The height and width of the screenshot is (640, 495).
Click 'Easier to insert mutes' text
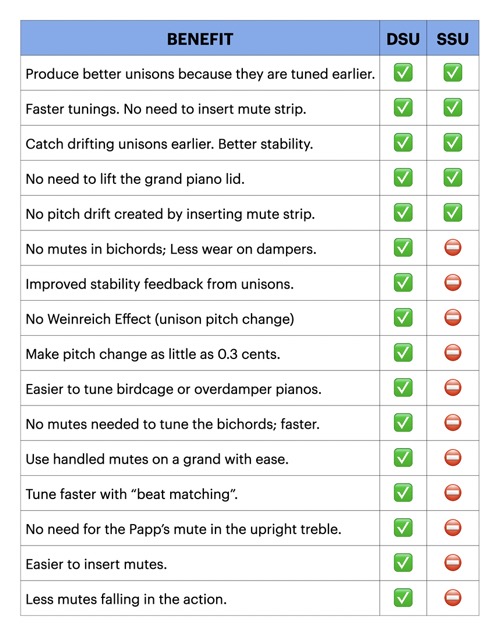(x=96, y=564)
